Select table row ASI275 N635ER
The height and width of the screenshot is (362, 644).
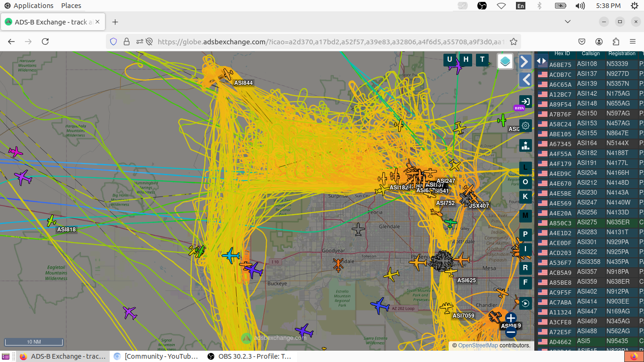(x=589, y=222)
